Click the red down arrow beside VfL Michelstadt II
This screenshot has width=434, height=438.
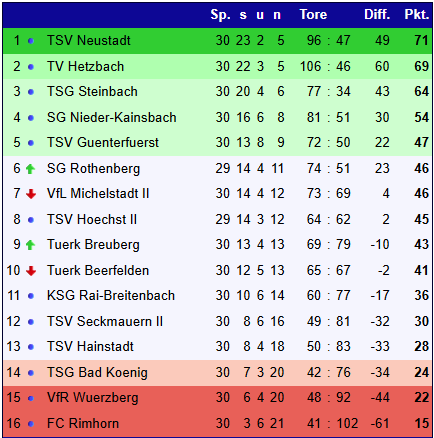[31, 194]
